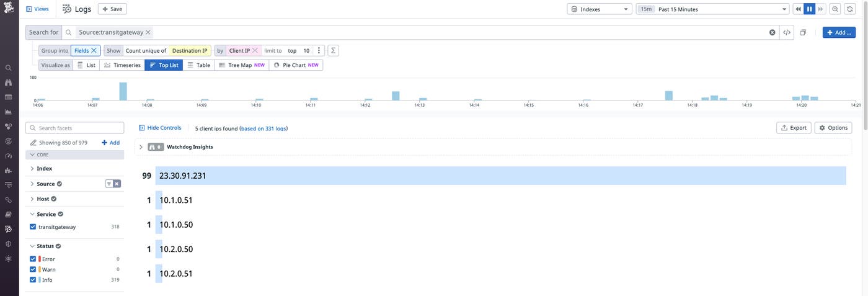868x296 pixels.
Task: Step time window forward
Action: pos(821,9)
